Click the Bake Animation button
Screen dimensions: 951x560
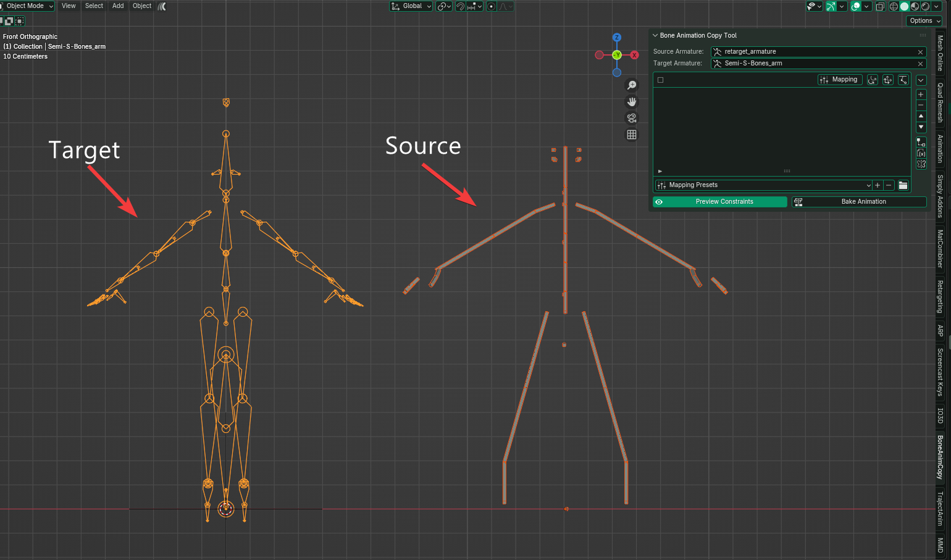(x=859, y=202)
